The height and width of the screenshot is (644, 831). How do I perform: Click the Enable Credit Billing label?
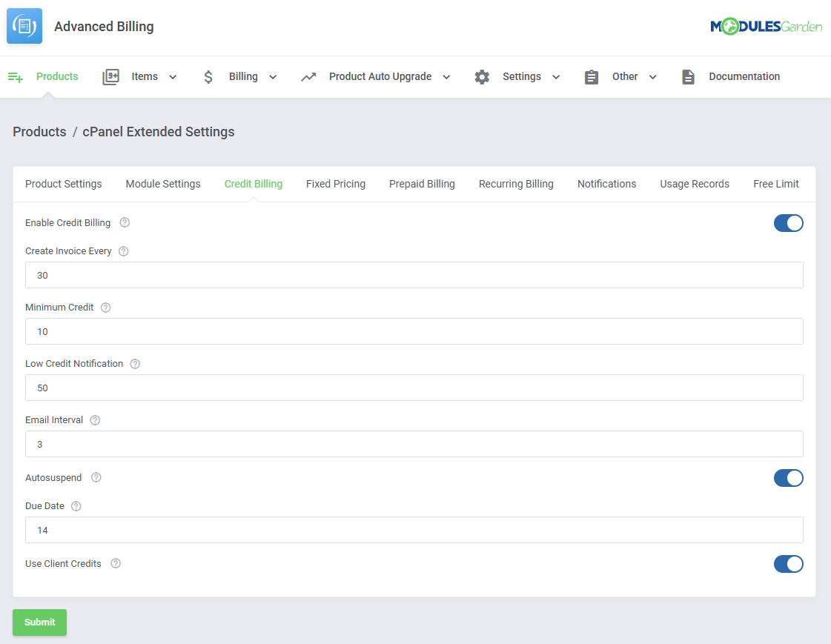coord(68,223)
